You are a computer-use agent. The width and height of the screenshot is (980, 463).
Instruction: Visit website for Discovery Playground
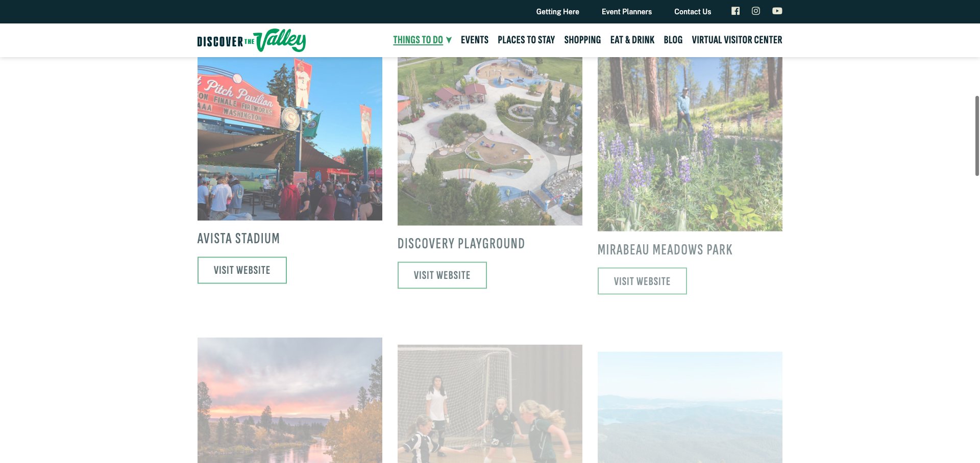[x=442, y=275]
